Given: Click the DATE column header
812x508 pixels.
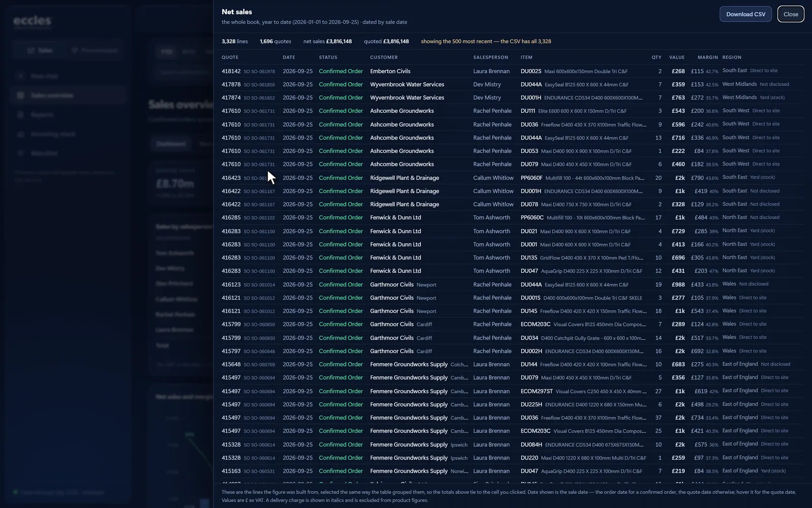Looking at the screenshot, I should click(x=289, y=57).
